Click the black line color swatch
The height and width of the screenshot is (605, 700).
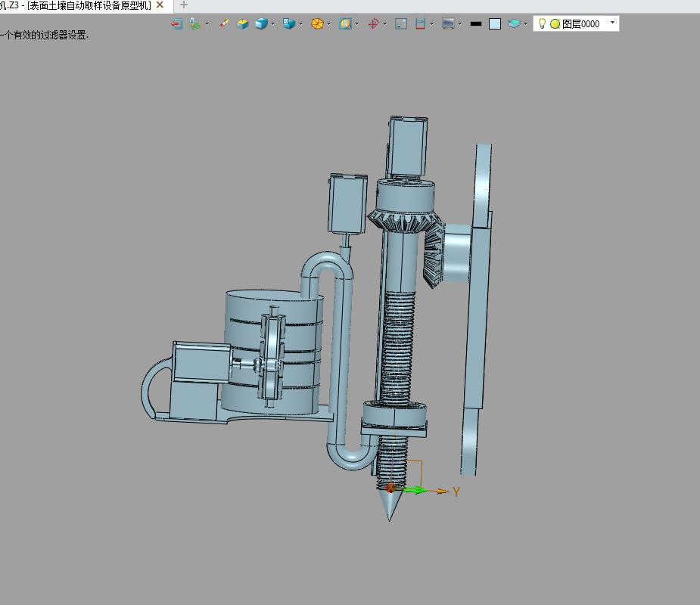476,23
